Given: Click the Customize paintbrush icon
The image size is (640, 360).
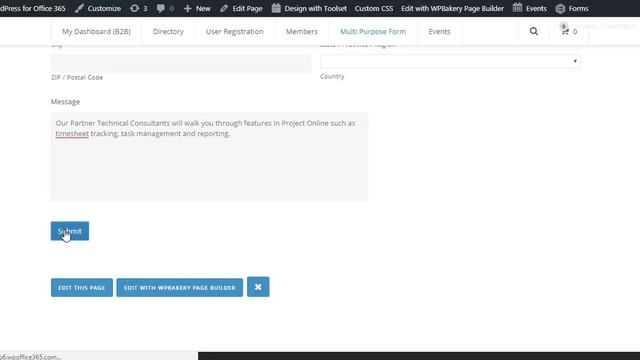Looking at the screenshot, I should tap(80, 8).
